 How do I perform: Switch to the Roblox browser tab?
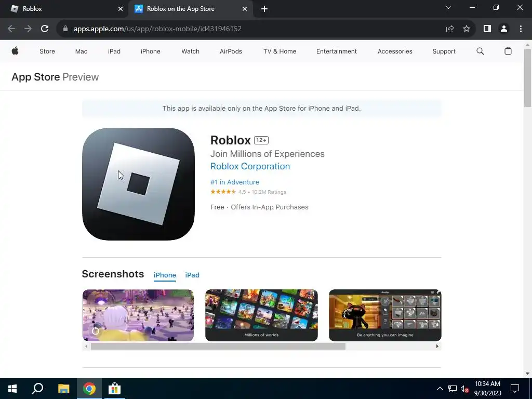(x=64, y=9)
